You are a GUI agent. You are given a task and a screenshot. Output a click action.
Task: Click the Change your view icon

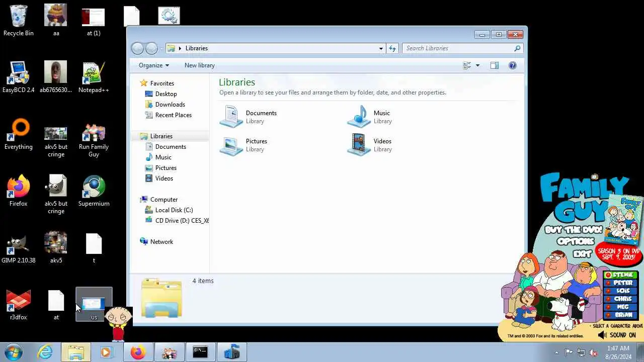tap(467, 65)
